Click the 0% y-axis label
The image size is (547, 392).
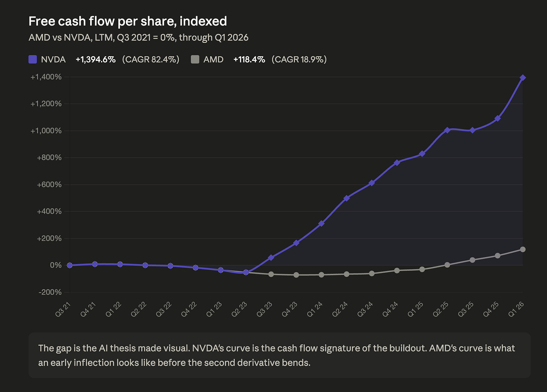click(x=56, y=265)
